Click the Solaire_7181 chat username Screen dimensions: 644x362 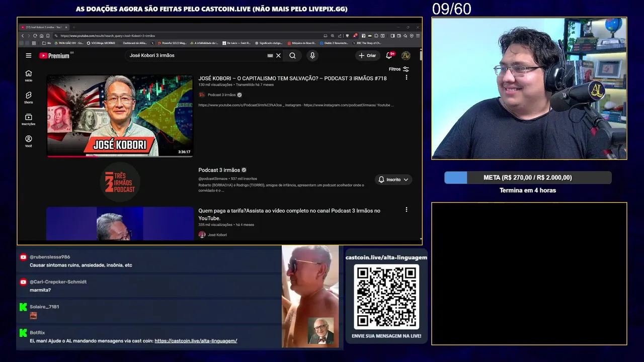44,307
